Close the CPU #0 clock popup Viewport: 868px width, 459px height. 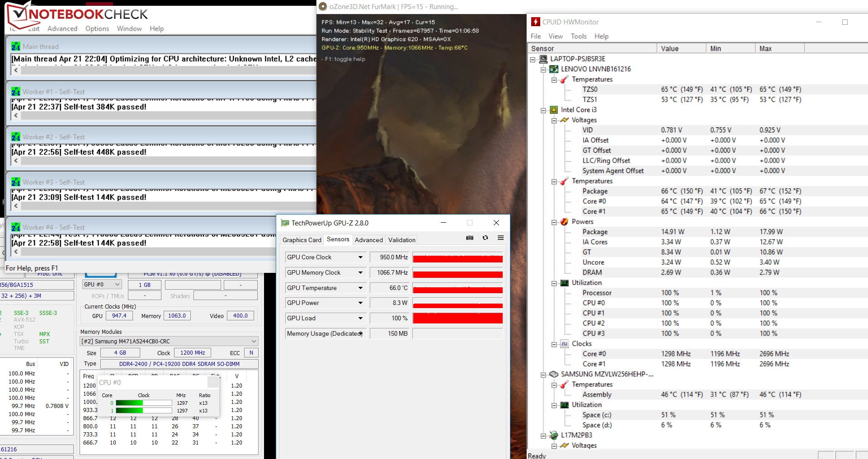(x=213, y=382)
